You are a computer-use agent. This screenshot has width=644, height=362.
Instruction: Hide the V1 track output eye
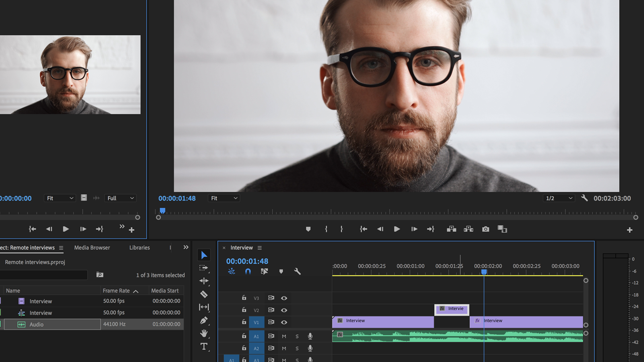point(284,322)
